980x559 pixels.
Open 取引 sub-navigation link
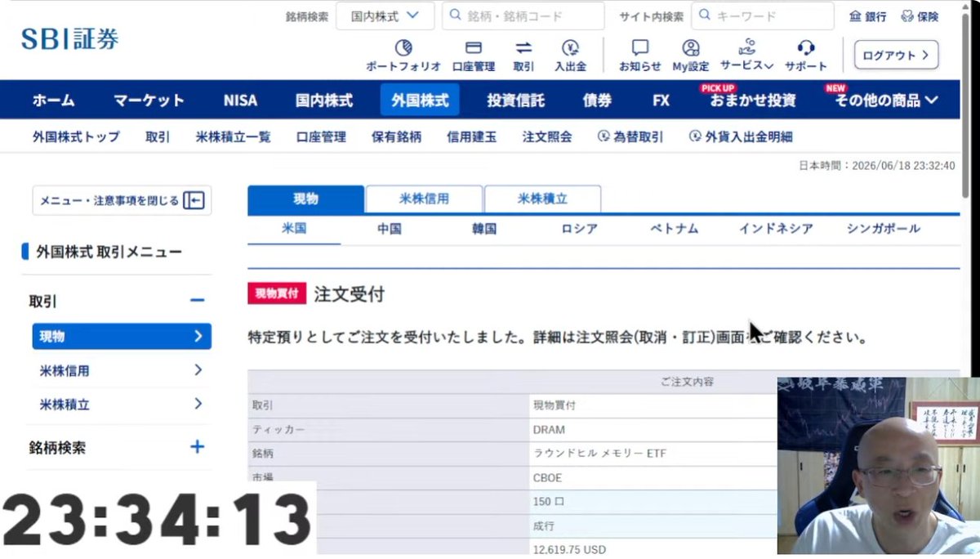coord(158,136)
